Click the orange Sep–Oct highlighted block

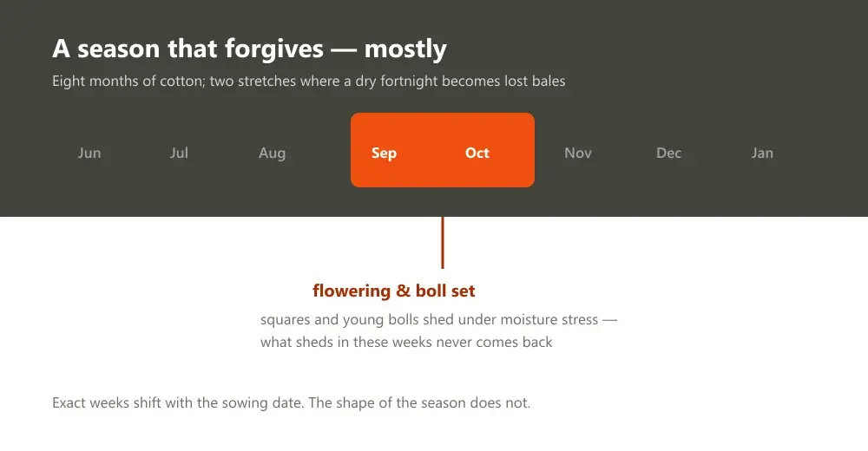click(443, 150)
